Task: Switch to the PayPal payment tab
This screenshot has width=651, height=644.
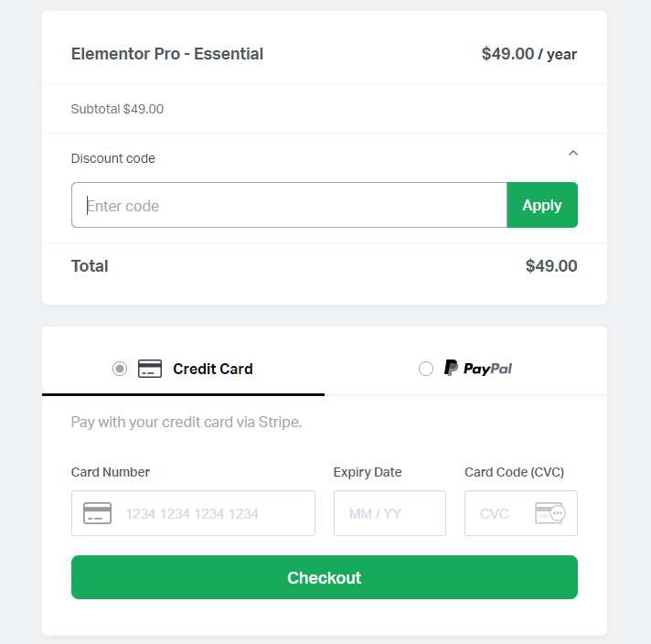Action: [x=465, y=369]
